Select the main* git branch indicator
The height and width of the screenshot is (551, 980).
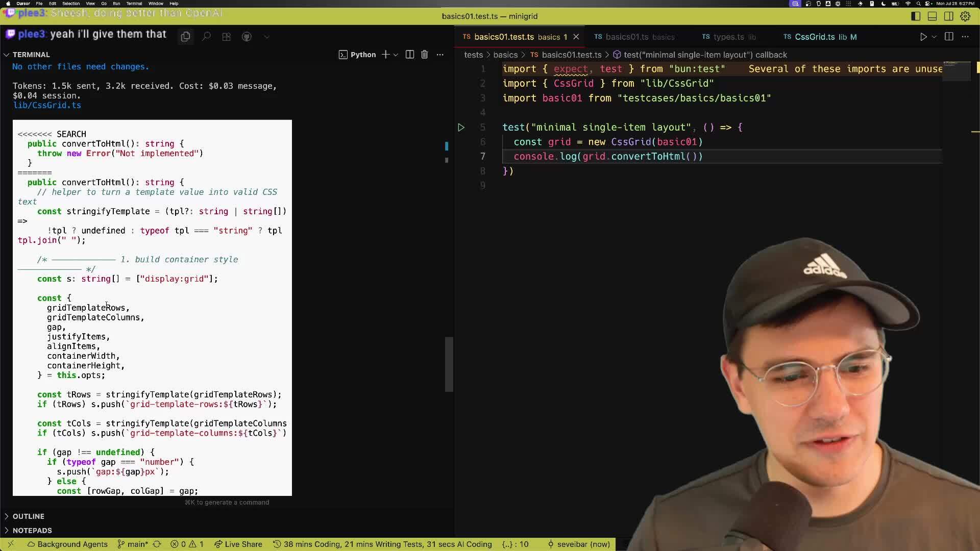click(133, 544)
